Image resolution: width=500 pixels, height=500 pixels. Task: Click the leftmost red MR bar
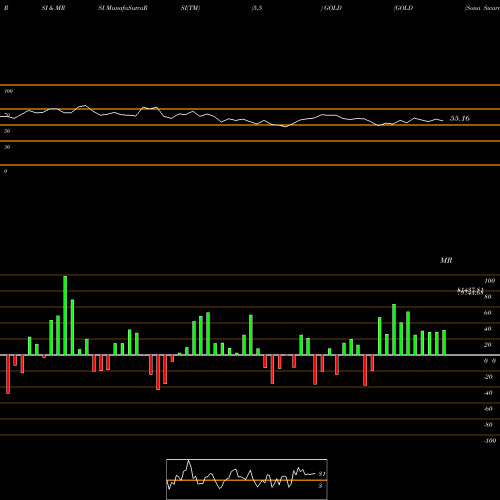click(8, 374)
